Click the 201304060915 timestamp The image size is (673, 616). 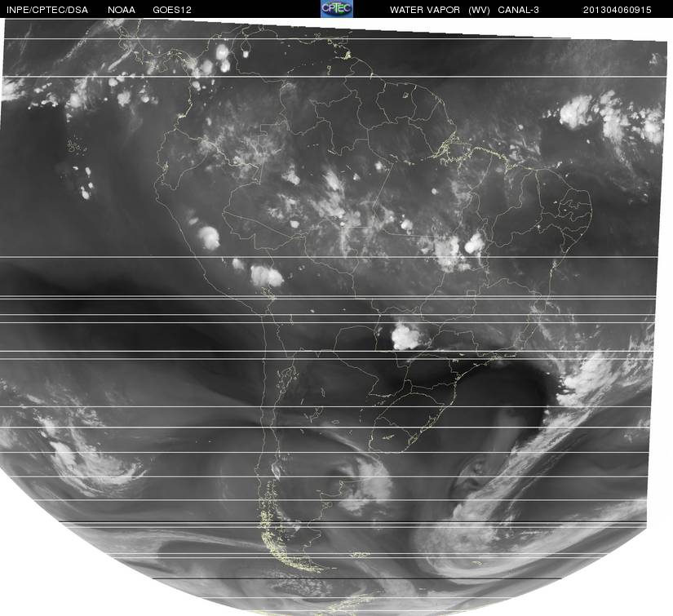618,10
